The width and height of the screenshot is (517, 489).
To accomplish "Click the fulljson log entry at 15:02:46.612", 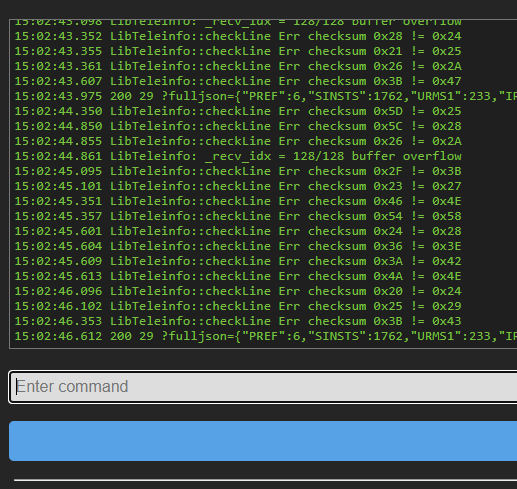I will 266,336.
